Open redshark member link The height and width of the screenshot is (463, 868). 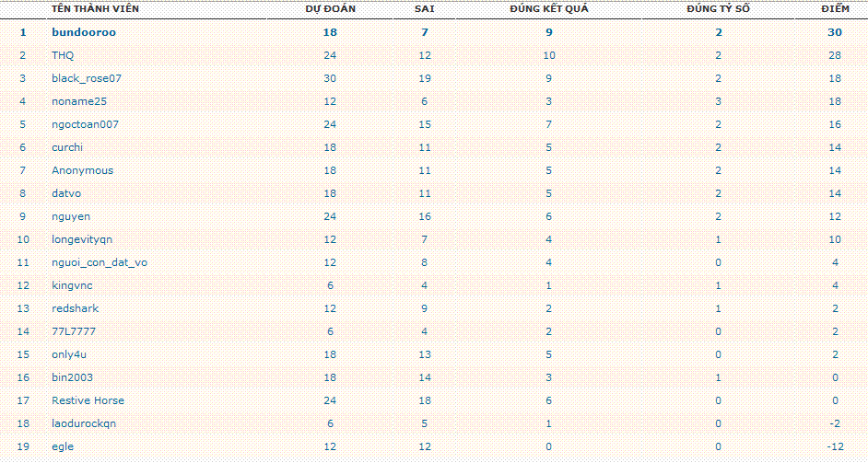76,308
